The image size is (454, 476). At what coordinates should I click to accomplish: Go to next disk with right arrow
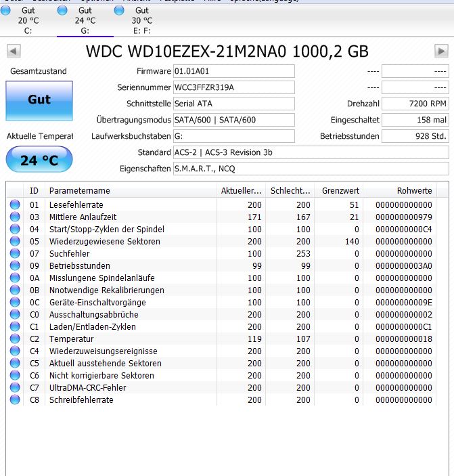pyautogui.click(x=441, y=51)
